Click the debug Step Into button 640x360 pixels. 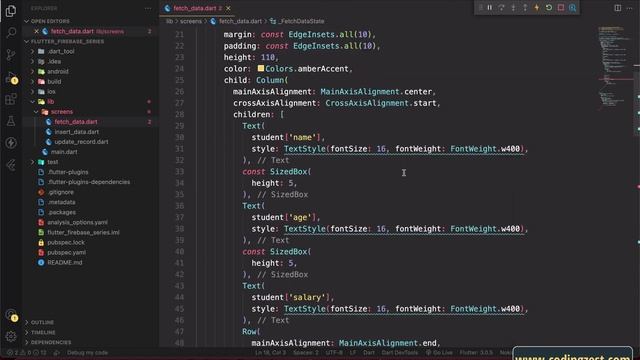[513, 8]
